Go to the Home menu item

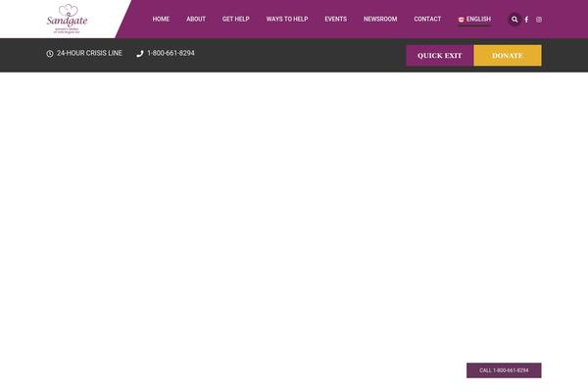tap(161, 20)
